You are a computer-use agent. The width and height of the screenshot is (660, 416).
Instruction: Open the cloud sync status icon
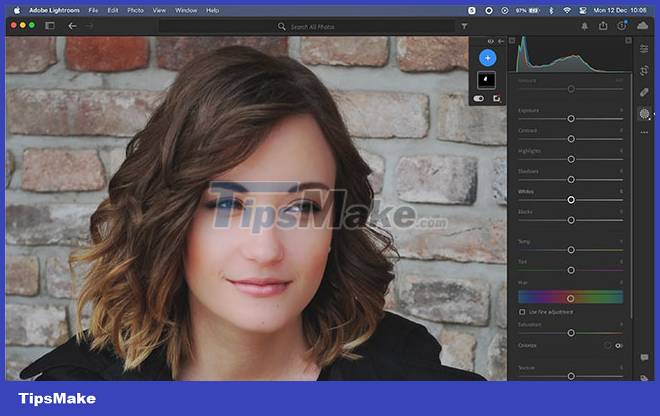[642, 26]
